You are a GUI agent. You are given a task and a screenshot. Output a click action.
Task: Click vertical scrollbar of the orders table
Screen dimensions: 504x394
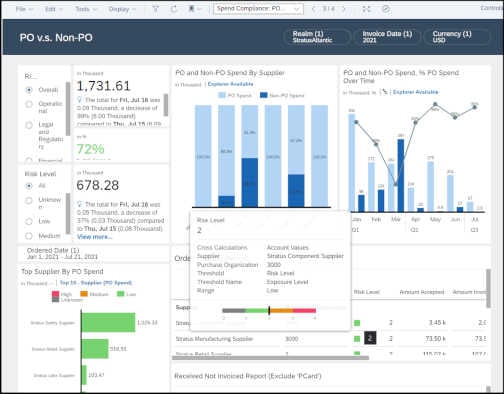pos(488,289)
